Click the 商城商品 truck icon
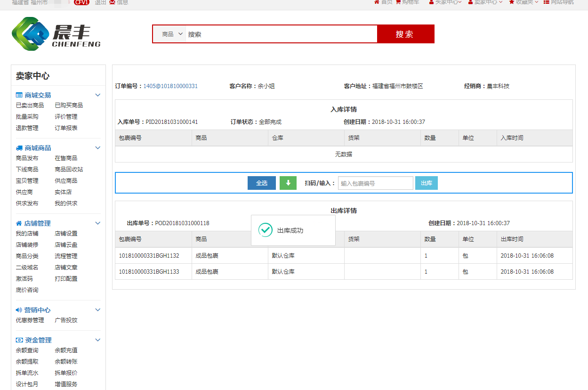The width and height of the screenshot is (588, 390). 19,148
